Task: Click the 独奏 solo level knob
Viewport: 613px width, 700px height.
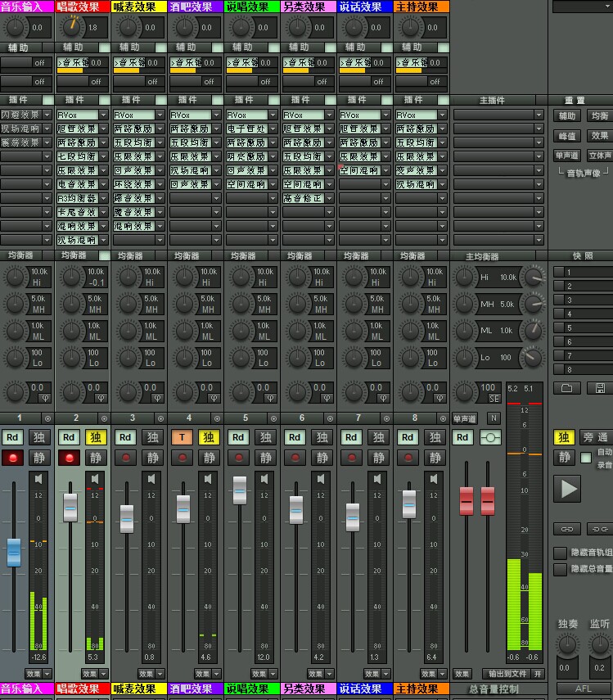Action: (567, 644)
